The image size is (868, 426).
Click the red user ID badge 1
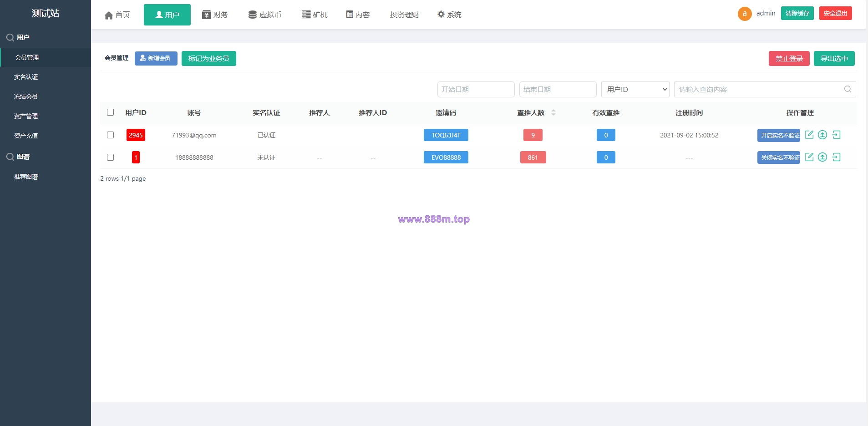(x=136, y=157)
